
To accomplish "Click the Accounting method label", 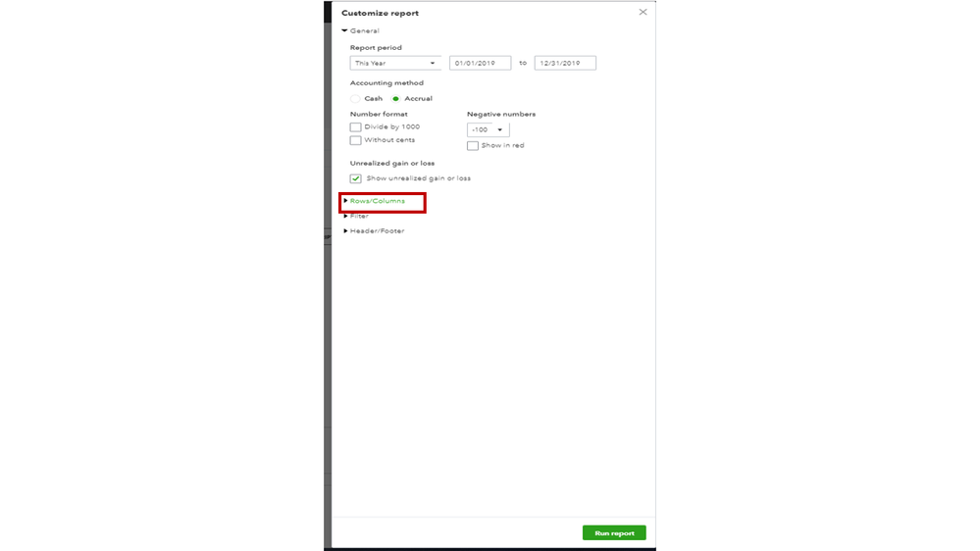I will click(x=387, y=83).
